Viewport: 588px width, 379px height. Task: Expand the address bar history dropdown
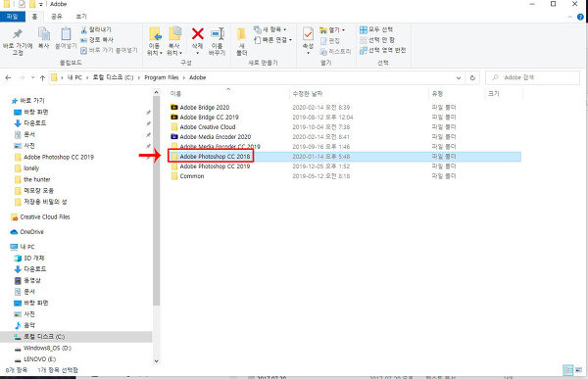pyautogui.click(x=459, y=77)
